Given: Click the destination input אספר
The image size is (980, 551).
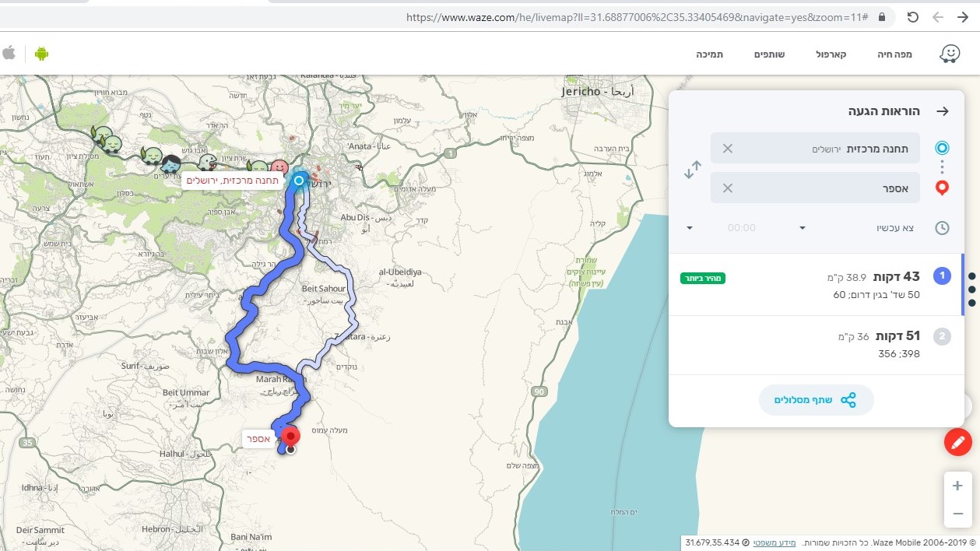Looking at the screenshot, I should 815,188.
